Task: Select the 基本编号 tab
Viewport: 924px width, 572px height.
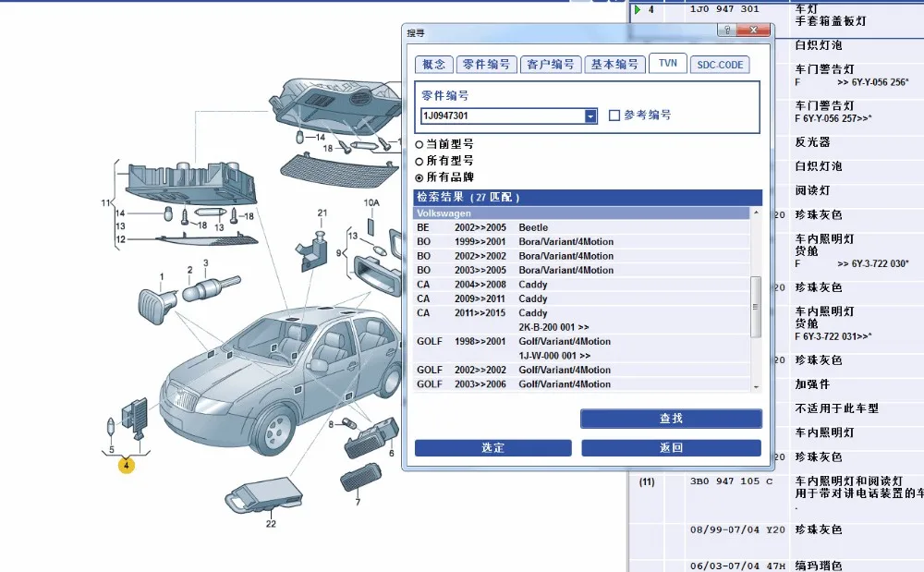Action: (614, 64)
